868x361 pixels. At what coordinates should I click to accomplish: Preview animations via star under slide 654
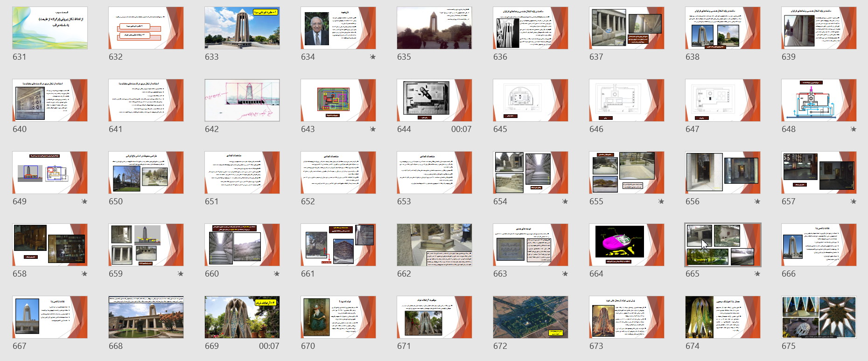[x=565, y=201]
